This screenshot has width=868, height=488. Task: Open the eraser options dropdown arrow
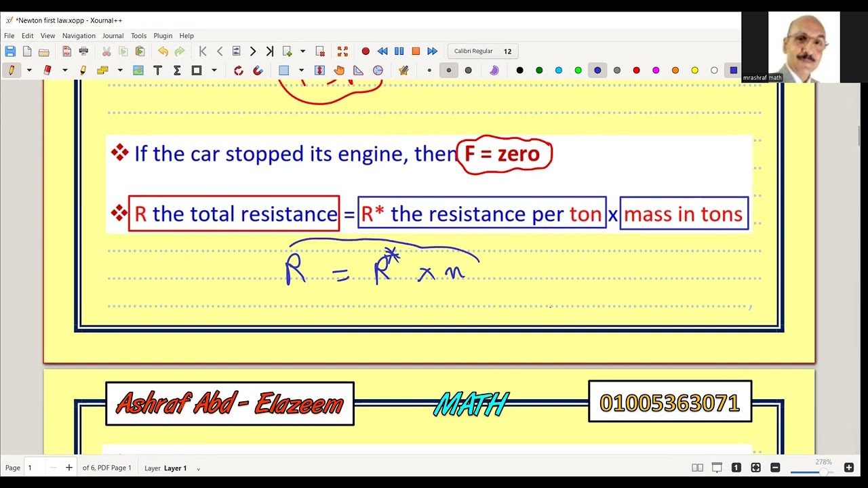pyautogui.click(x=65, y=70)
